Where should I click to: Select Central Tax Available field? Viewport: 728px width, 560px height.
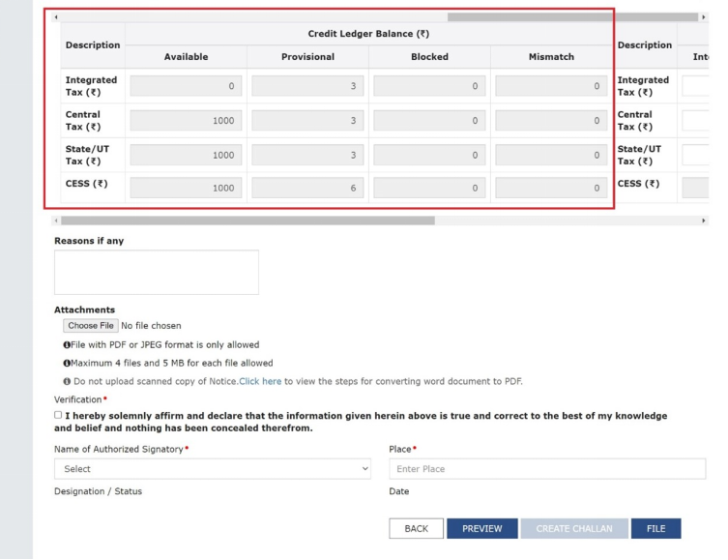186,120
